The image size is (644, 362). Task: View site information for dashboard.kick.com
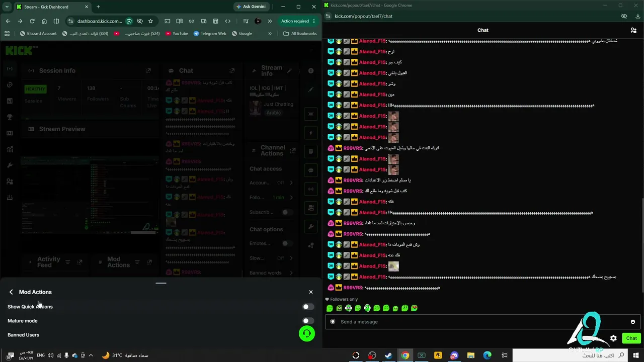coord(70,21)
